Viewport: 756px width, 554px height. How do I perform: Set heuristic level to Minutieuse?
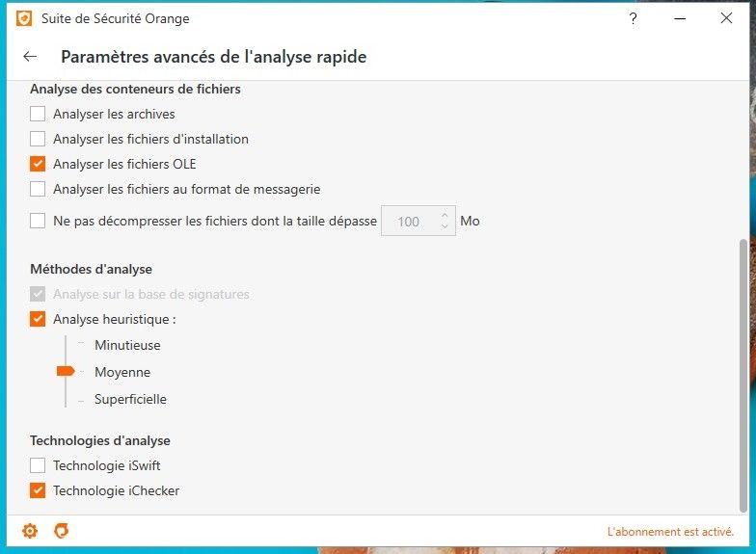[x=127, y=345]
